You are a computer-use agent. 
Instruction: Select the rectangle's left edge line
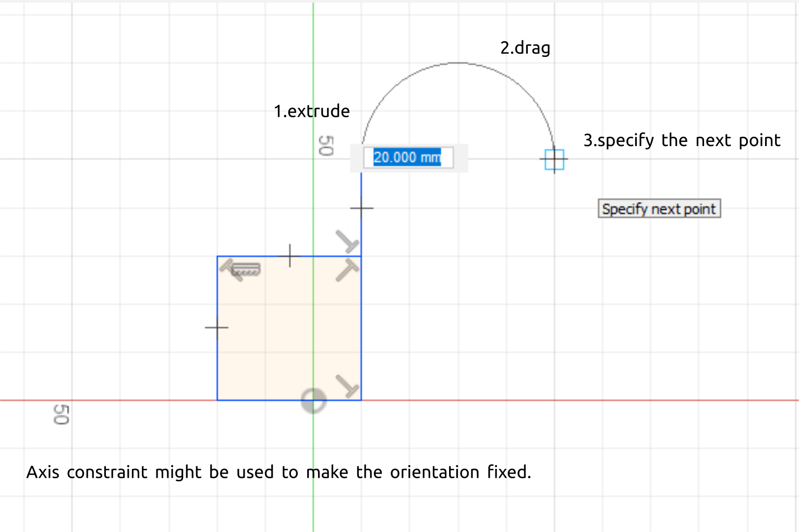pos(217,328)
